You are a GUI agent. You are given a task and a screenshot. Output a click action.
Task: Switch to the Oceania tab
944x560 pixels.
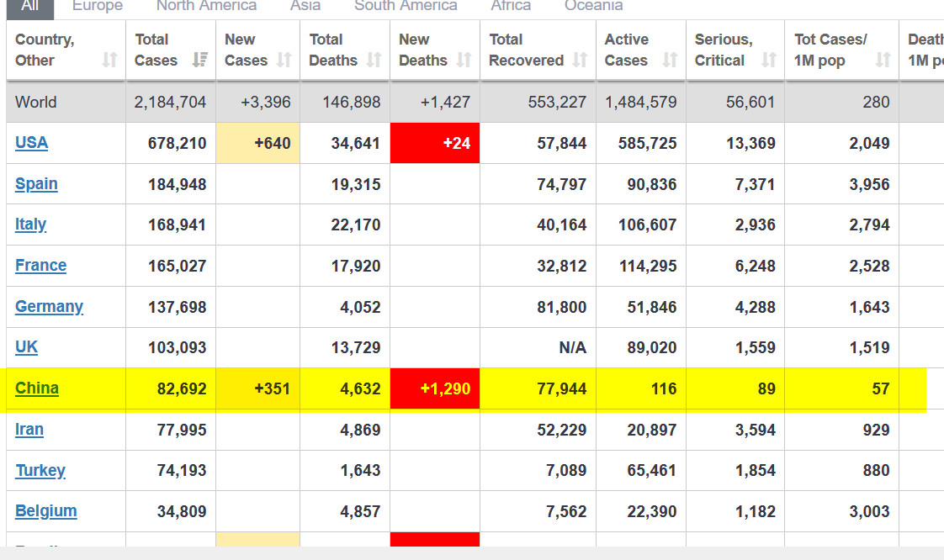click(594, 6)
